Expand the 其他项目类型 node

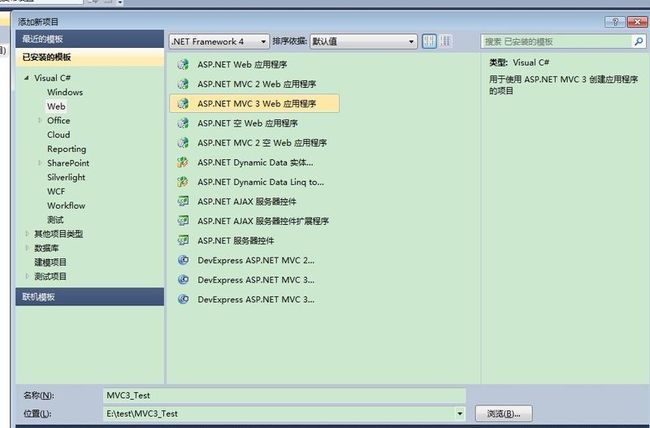(x=27, y=233)
